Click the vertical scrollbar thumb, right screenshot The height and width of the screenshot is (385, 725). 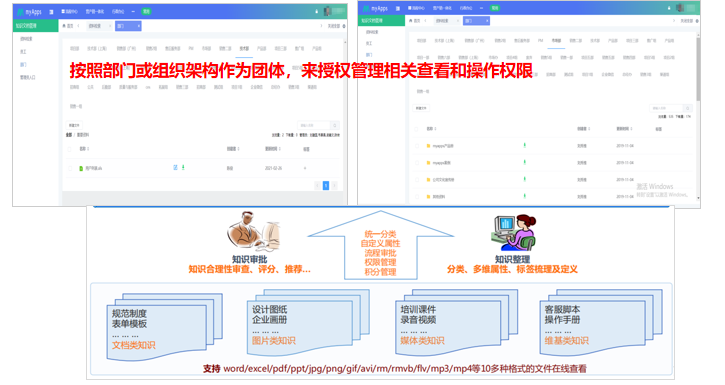[698, 69]
